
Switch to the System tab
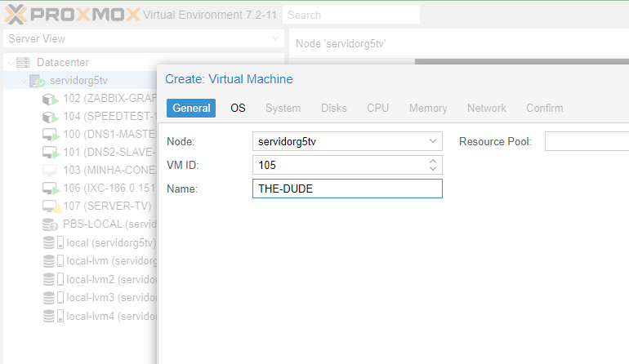click(x=283, y=108)
